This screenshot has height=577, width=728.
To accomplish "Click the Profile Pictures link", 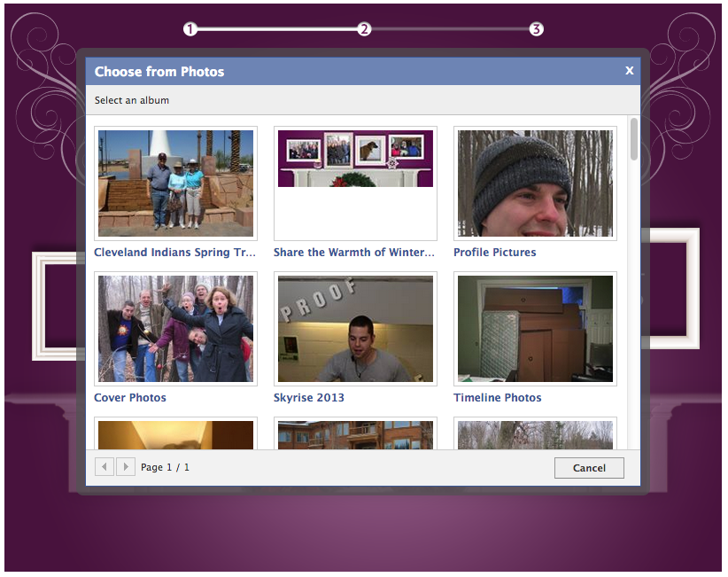I will click(494, 253).
